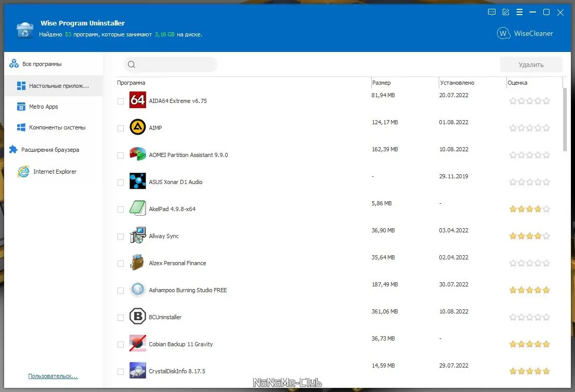Viewport: 575px width, 392px height.
Task: Tick the ASUS Xonar D1 Audio checkbox
Action: 120,182
